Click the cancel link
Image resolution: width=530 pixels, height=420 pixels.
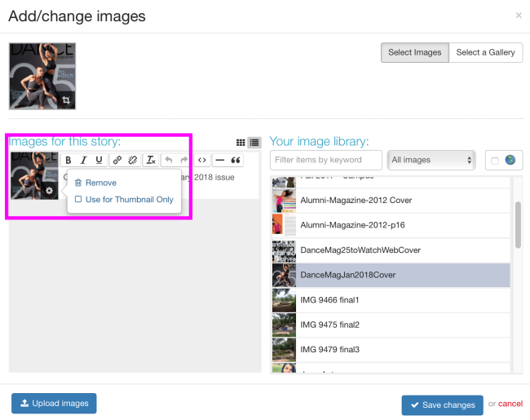510,404
